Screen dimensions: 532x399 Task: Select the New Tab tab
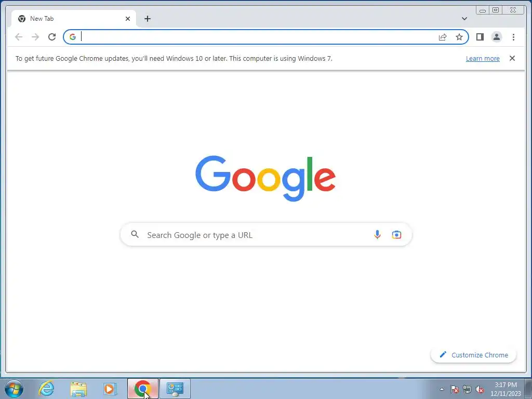pos(74,19)
